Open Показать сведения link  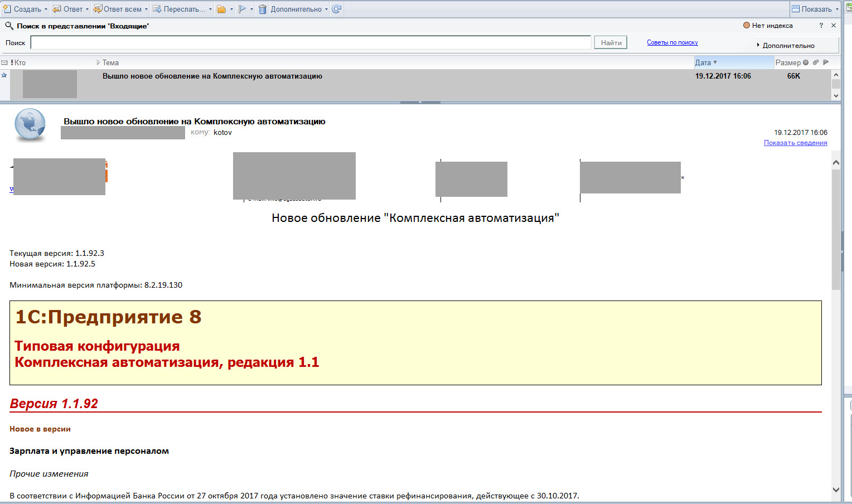click(795, 143)
